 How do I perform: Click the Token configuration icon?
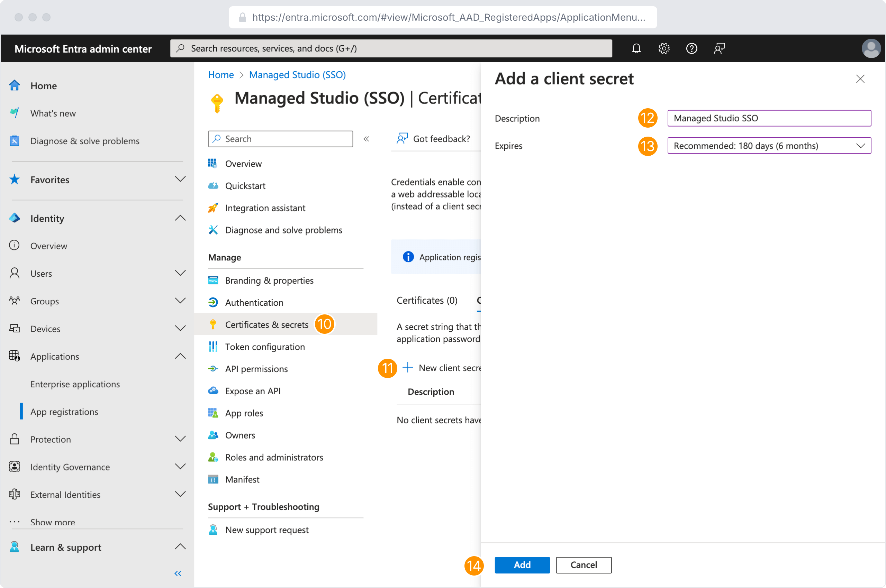click(213, 347)
